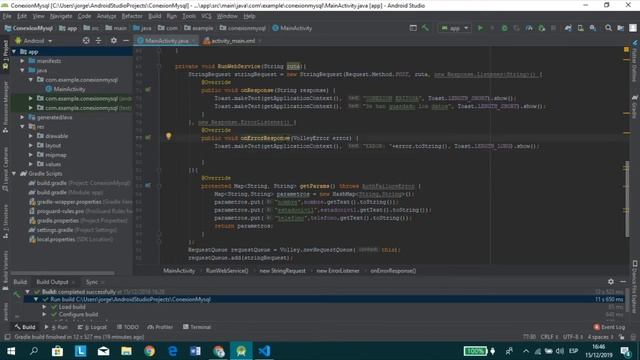Sync project with Gradle files icon
640x360 pixels.
point(568,28)
